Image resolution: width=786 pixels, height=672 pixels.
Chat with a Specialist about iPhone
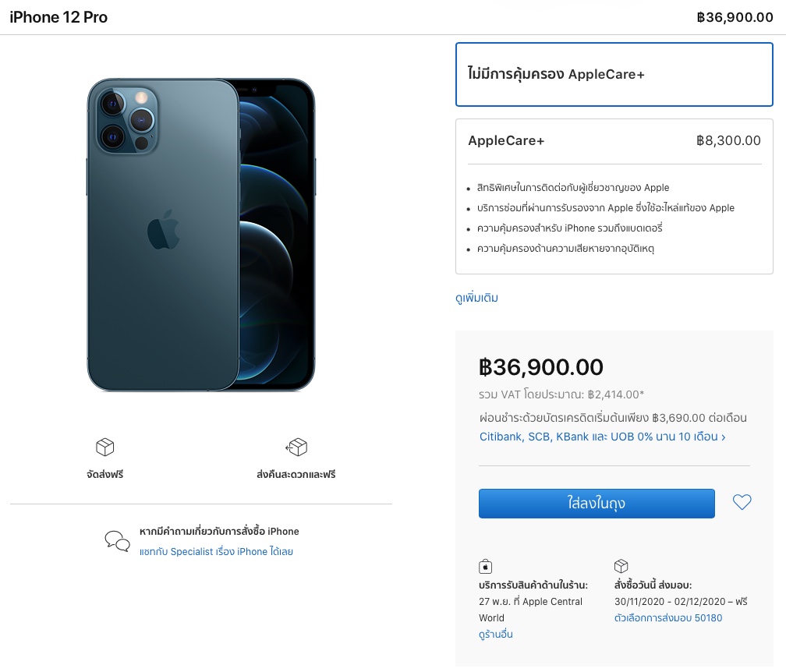(x=216, y=552)
